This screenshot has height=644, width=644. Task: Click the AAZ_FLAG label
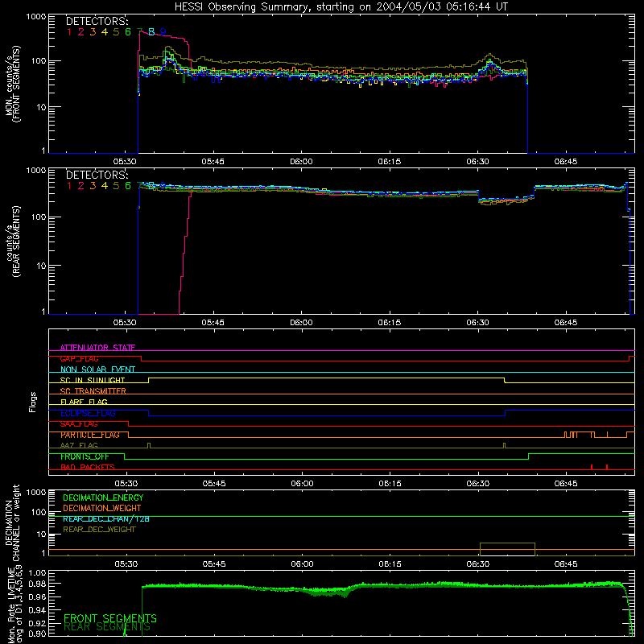pos(79,446)
